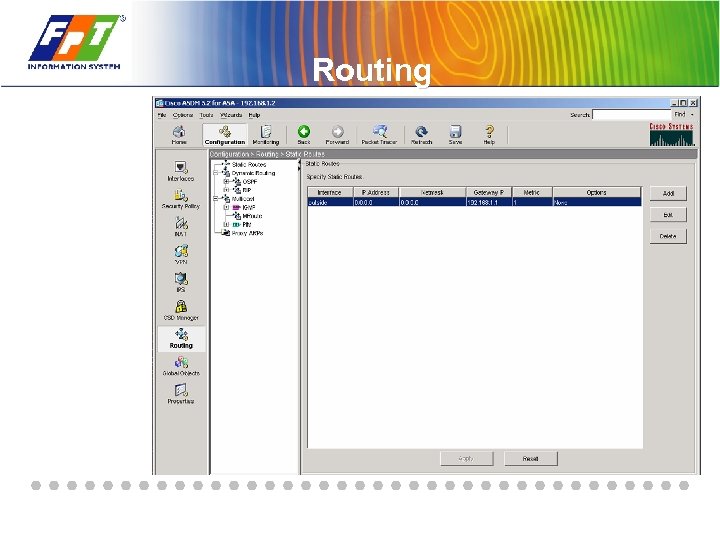Screen dimensions: 720x540
Task: Open the Tools menu
Action: [207, 115]
